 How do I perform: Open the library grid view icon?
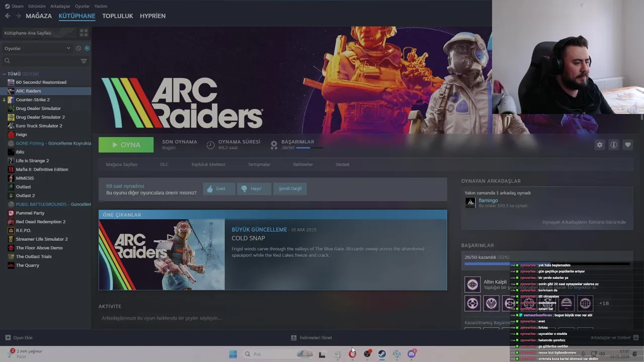pyautogui.click(x=84, y=33)
